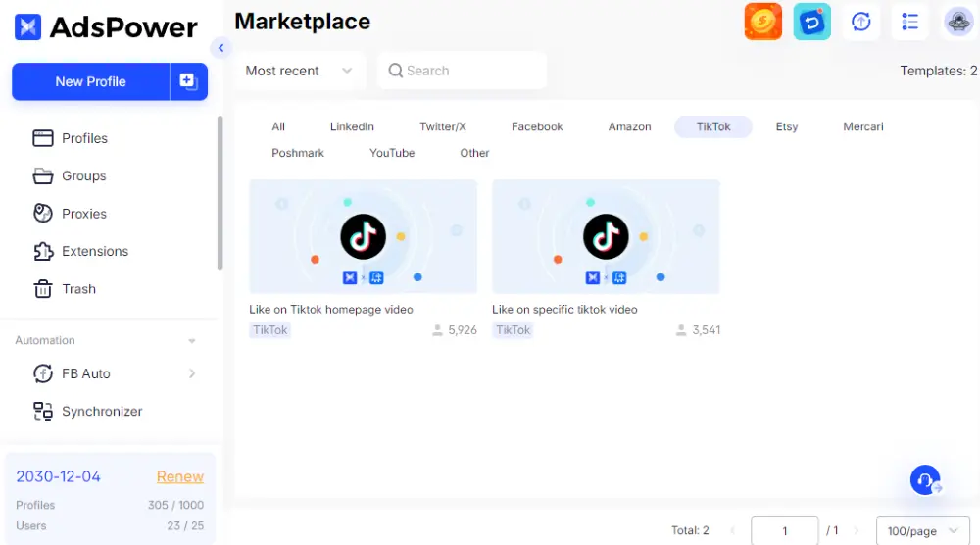The height and width of the screenshot is (545, 980).
Task: Click the FB Auto icon
Action: pos(43,373)
